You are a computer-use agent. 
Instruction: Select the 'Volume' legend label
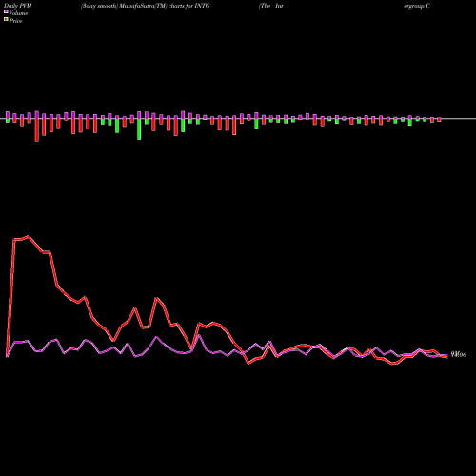point(18,13)
